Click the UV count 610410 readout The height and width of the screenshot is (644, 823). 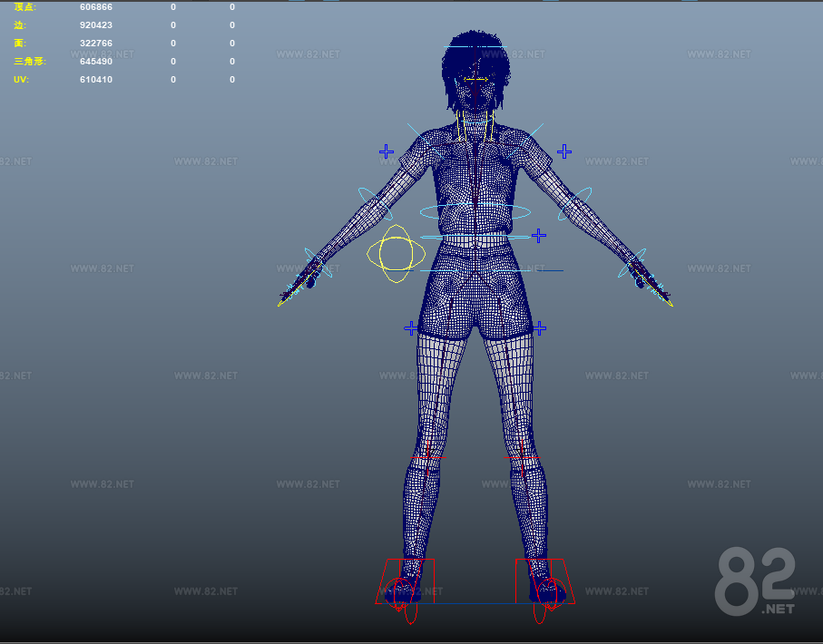95,79
